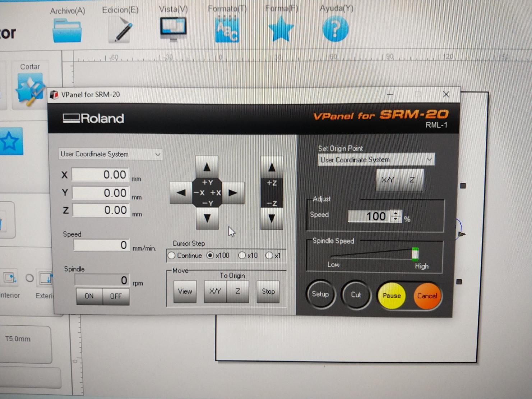Open the Ayuda(Y) menu label

pyautogui.click(x=337, y=8)
